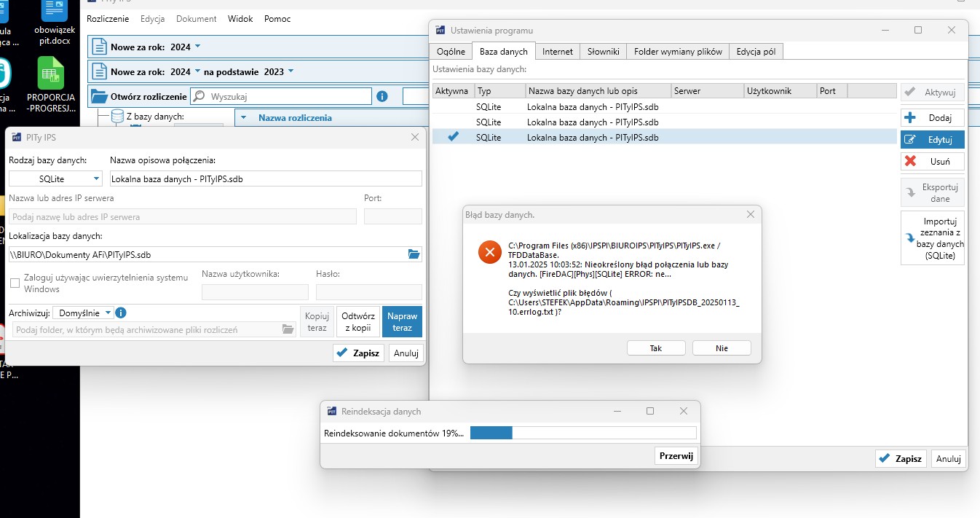
Task: Click Importuj zeznania z bazy danych
Action: point(932,238)
